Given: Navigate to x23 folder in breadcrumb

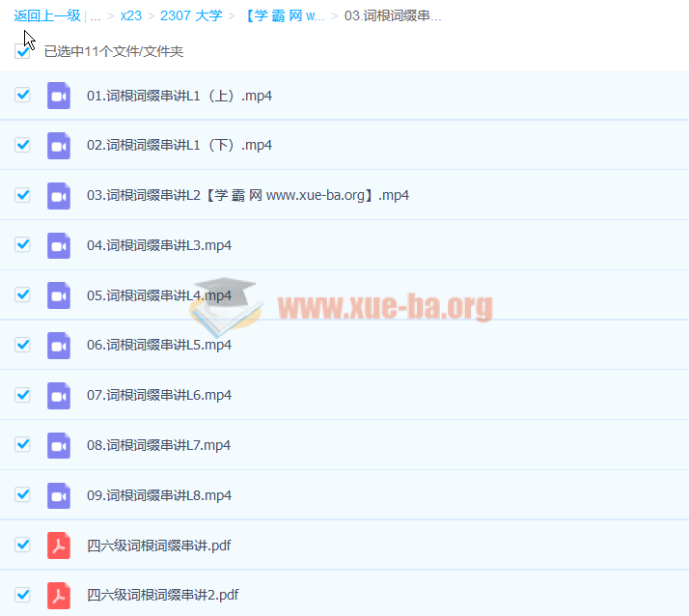Looking at the screenshot, I should click(131, 15).
